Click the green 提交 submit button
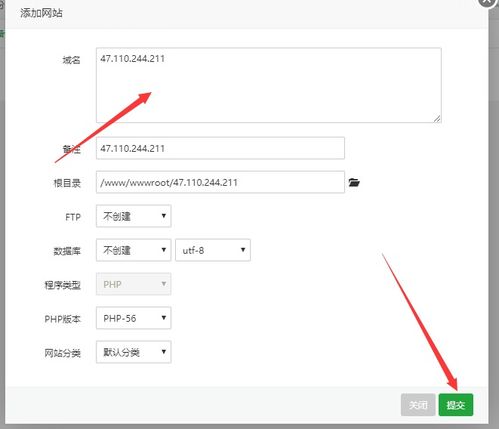 456,405
